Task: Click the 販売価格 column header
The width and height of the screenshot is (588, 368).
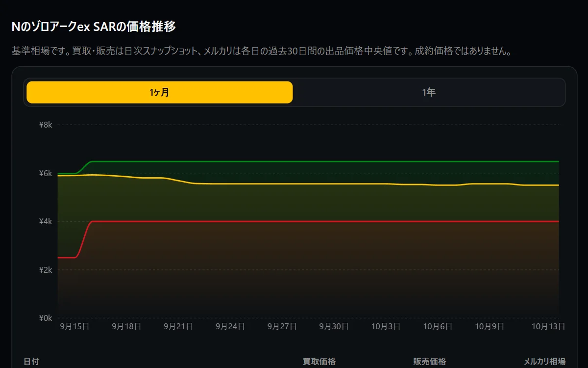Action: (430, 362)
